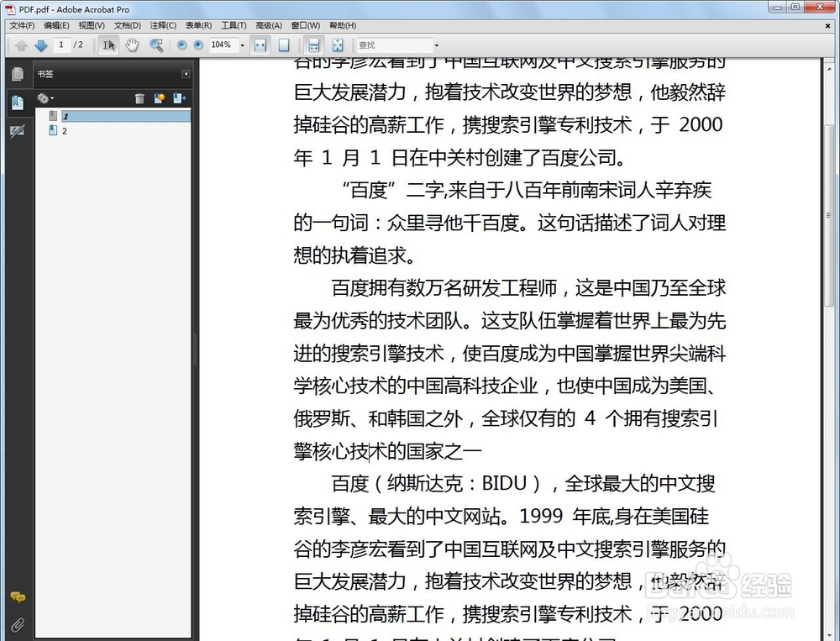This screenshot has width=840, height=641.
Task: Delete the selected bookmark
Action: coord(139,98)
